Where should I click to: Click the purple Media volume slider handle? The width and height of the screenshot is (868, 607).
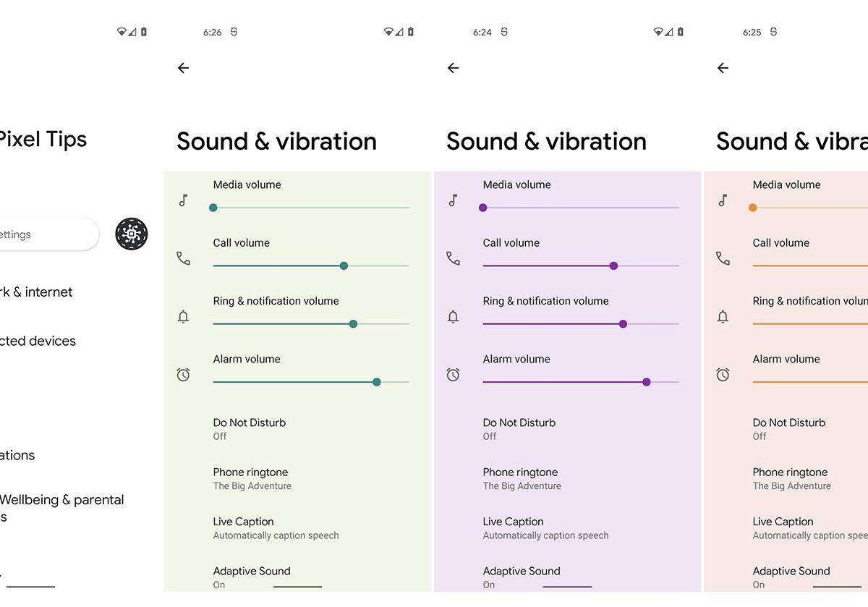(x=483, y=208)
